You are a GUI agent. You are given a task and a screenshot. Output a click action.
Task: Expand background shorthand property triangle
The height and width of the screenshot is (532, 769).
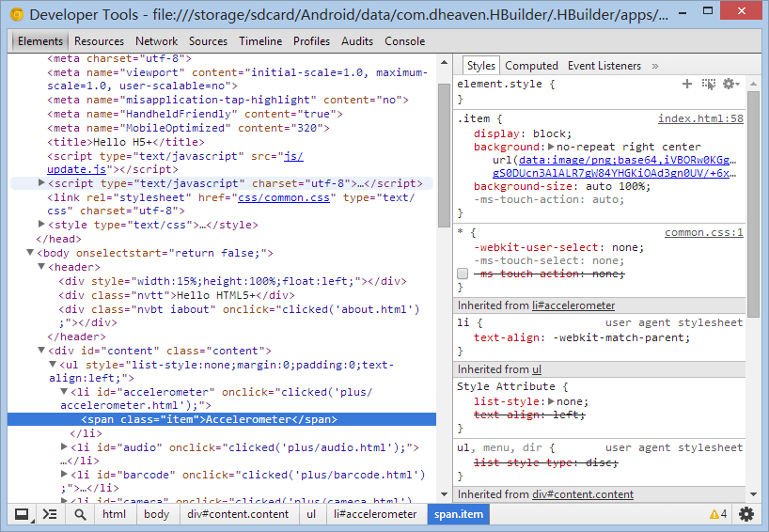pos(551,147)
